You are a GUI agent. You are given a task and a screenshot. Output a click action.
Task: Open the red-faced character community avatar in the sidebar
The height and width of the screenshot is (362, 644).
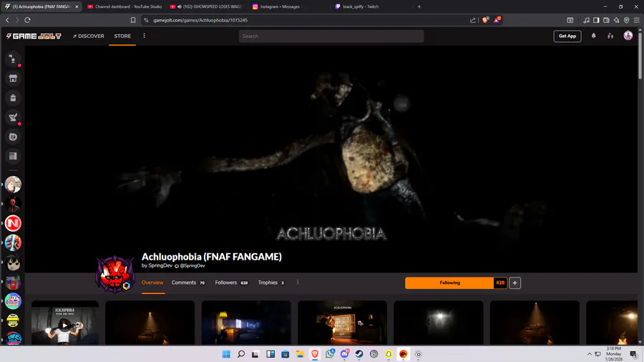(13, 204)
